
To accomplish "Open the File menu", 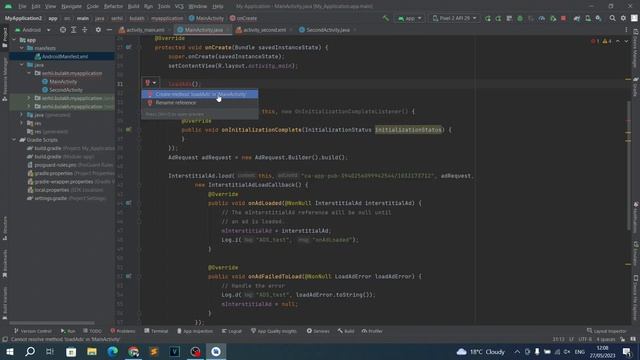I will [x=22, y=6].
